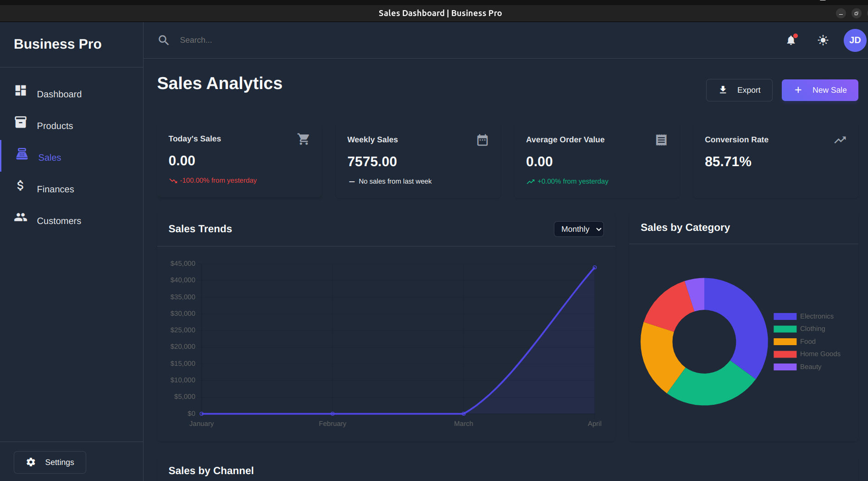Go to Dashboard in sidebar

pos(59,94)
